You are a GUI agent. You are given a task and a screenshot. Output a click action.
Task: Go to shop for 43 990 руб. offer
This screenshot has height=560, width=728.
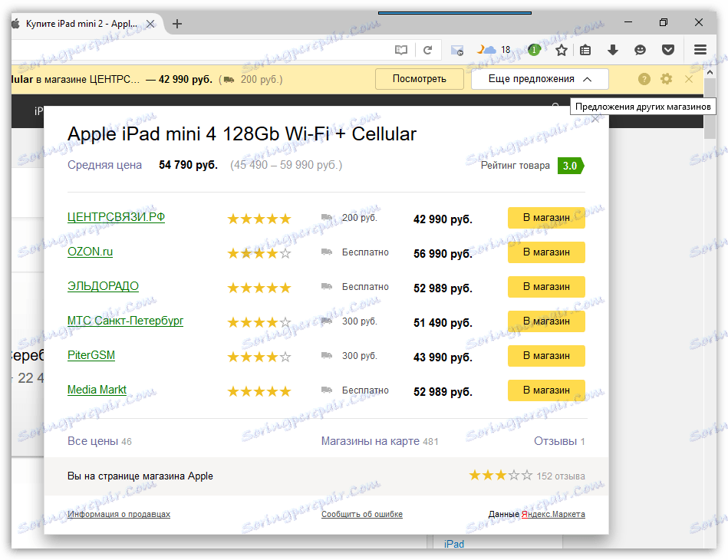click(x=546, y=356)
